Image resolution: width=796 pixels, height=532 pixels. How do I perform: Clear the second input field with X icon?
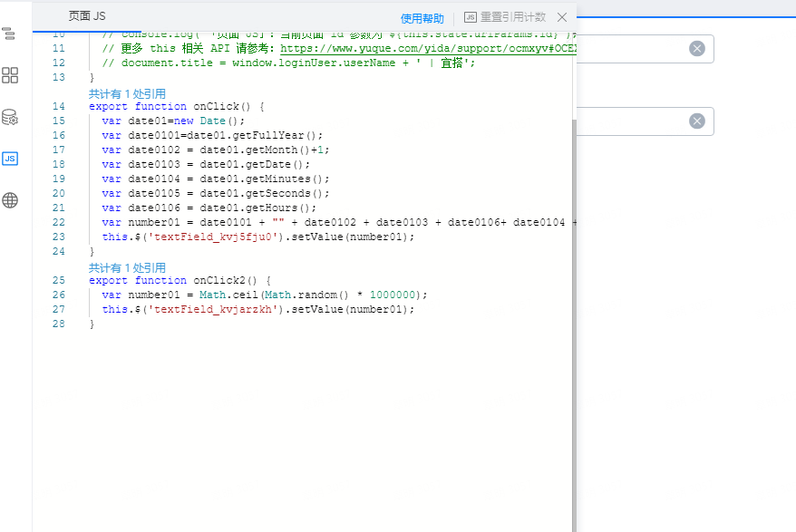click(697, 121)
